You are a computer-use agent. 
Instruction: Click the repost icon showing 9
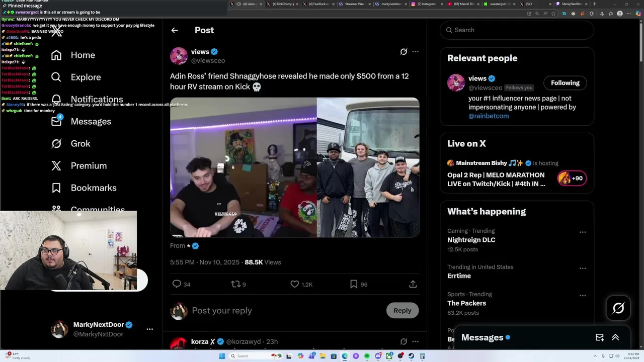(x=235, y=284)
